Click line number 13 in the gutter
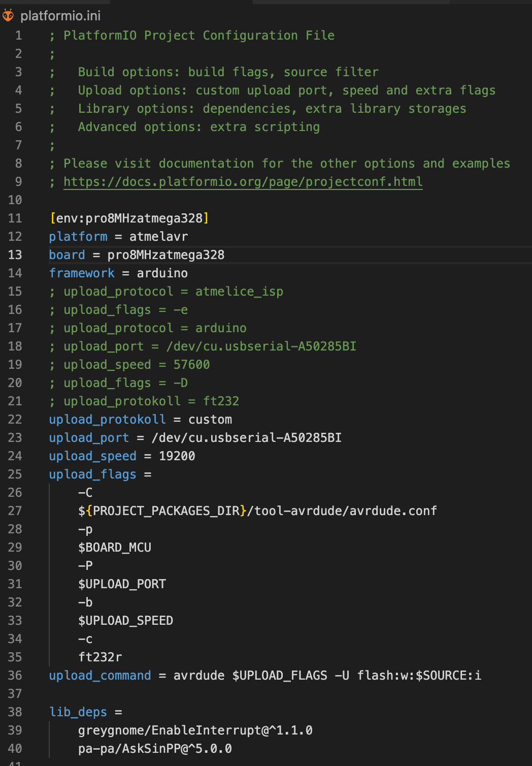Image resolution: width=532 pixels, height=766 pixels. pyautogui.click(x=15, y=255)
